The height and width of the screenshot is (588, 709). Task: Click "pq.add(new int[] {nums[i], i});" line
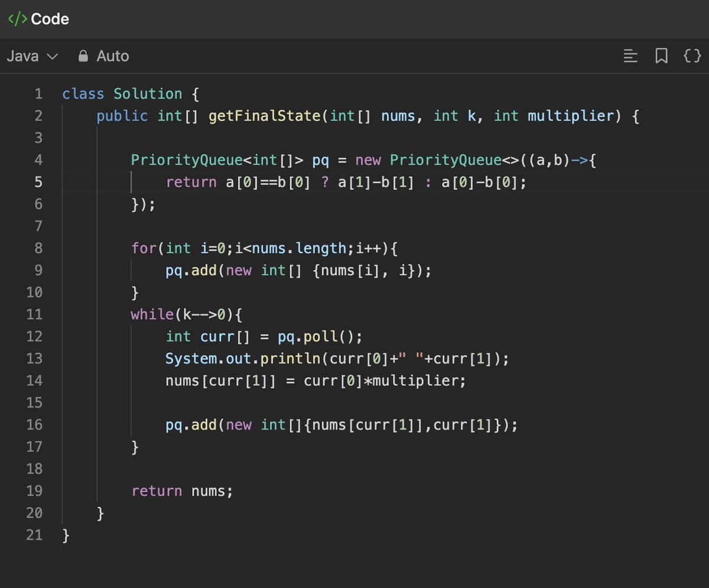pos(299,271)
